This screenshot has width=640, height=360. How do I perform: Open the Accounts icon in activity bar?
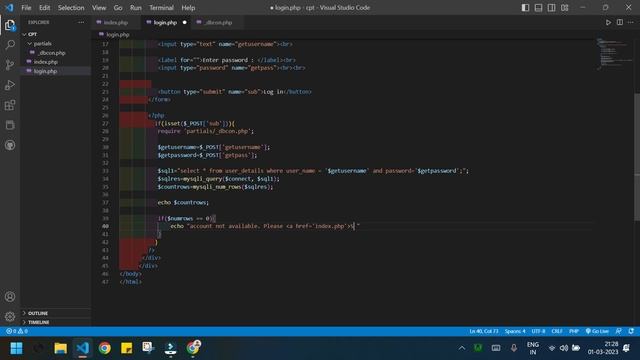tap(10, 297)
